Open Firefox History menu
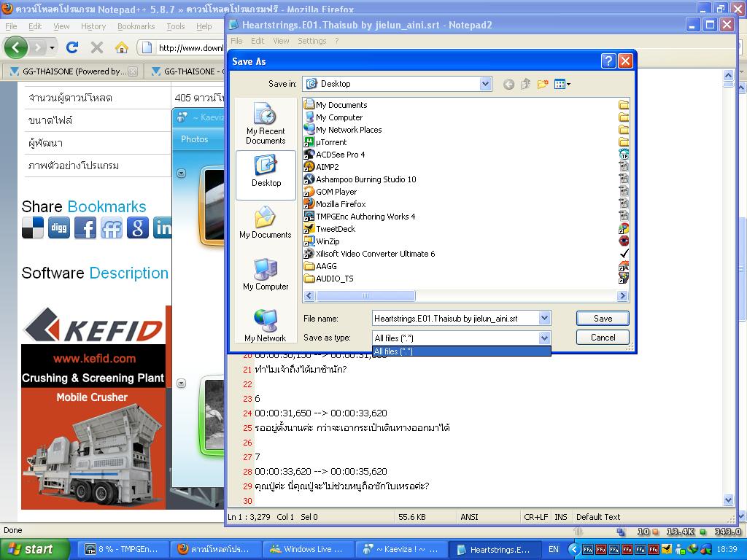 pos(93,26)
